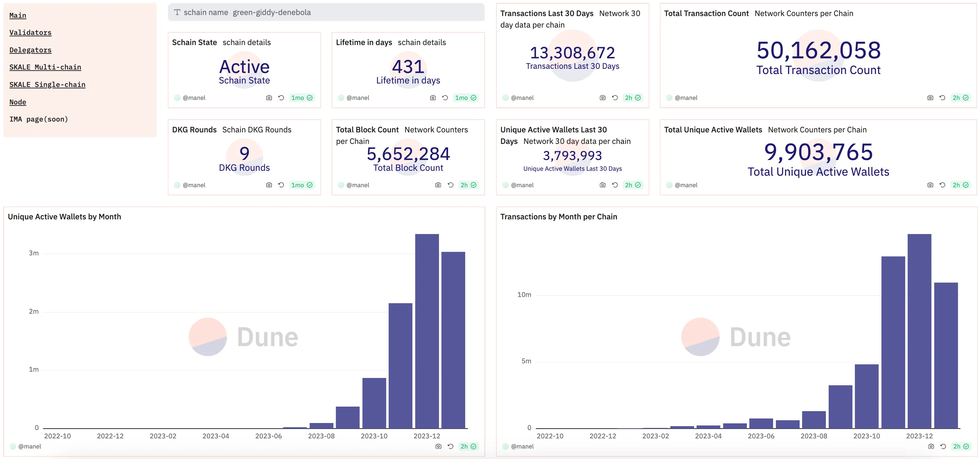Open the DKG Rounds title link
980x459 pixels.
[194, 130]
